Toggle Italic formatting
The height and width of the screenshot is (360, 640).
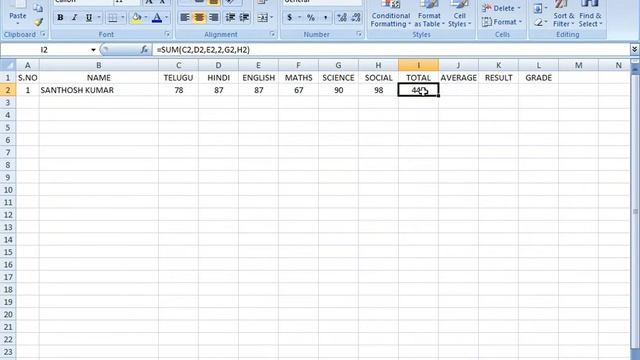point(74,18)
